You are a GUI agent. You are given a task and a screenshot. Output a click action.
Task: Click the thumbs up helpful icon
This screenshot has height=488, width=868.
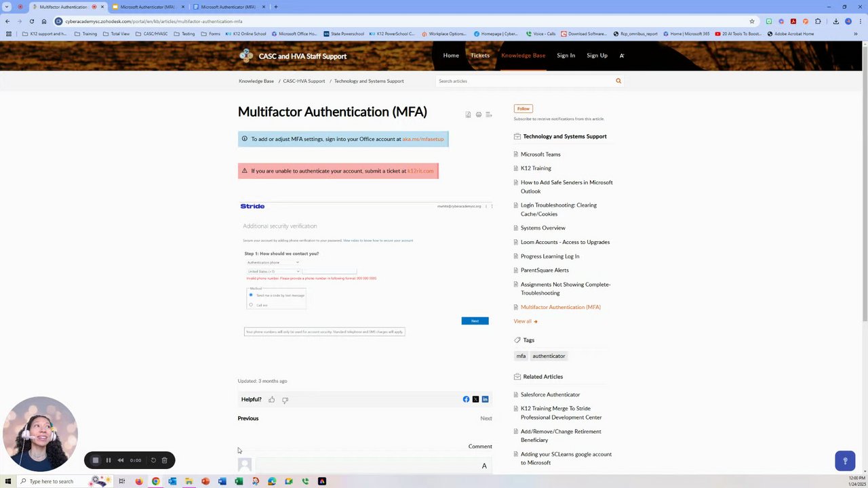click(x=271, y=399)
